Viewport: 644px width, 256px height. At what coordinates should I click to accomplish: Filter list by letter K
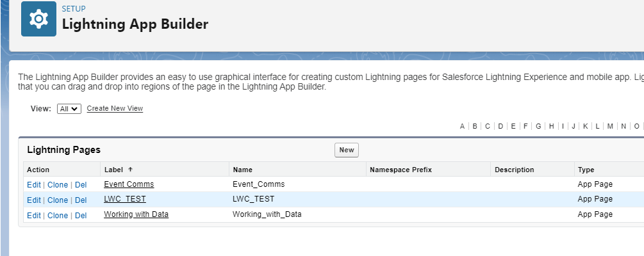(x=585, y=126)
